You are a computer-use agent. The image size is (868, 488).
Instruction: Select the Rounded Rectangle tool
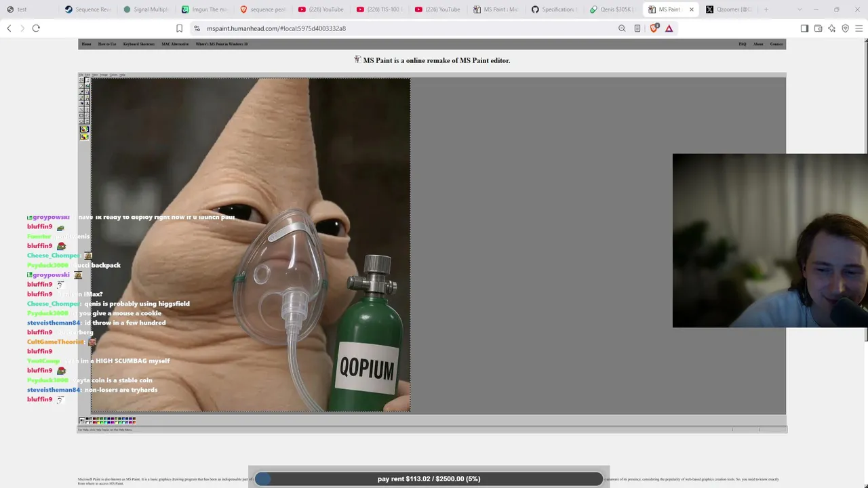(x=87, y=121)
